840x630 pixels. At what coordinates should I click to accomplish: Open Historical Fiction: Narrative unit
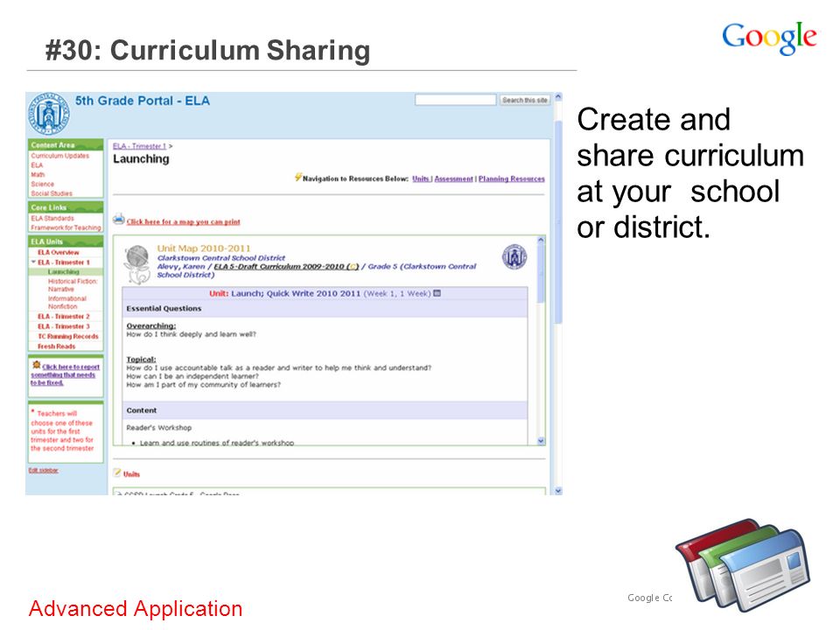coord(73,285)
